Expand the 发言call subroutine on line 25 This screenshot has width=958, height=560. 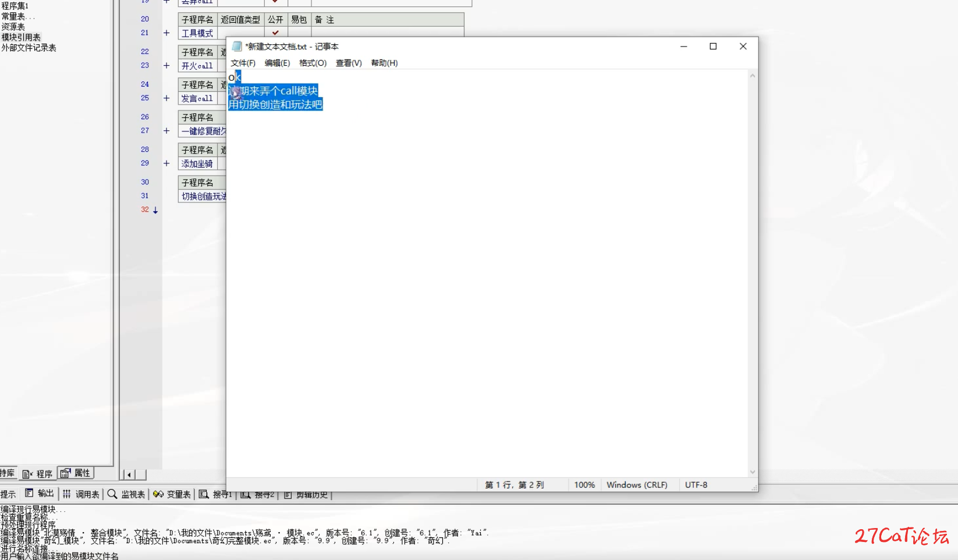pyautogui.click(x=166, y=98)
